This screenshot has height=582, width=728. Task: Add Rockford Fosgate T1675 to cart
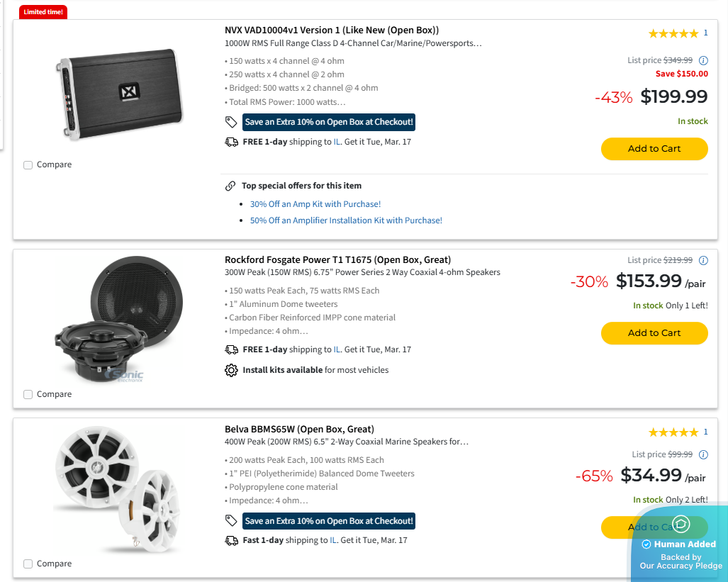[x=654, y=333]
